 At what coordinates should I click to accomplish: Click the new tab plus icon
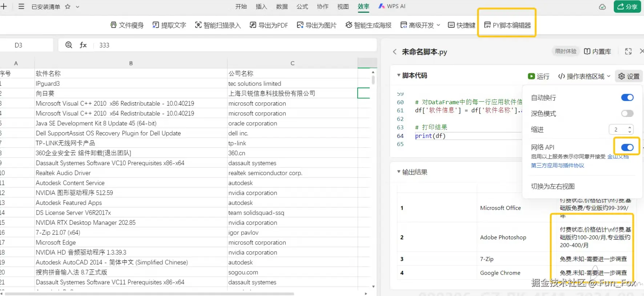coord(4,7)
